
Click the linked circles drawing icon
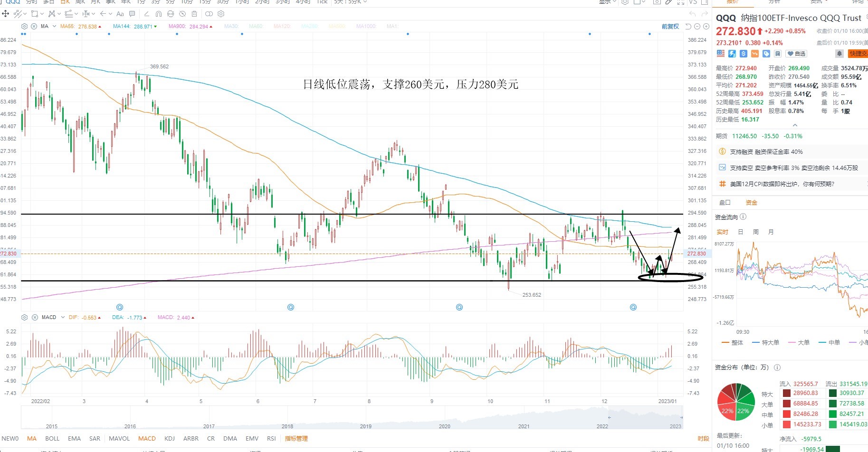[x=209, y=14]
